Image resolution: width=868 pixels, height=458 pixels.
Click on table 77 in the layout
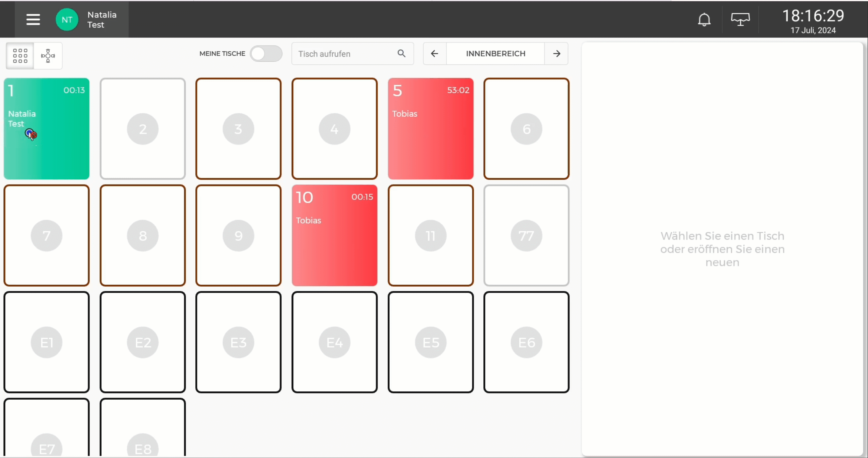tap(526, 235)
